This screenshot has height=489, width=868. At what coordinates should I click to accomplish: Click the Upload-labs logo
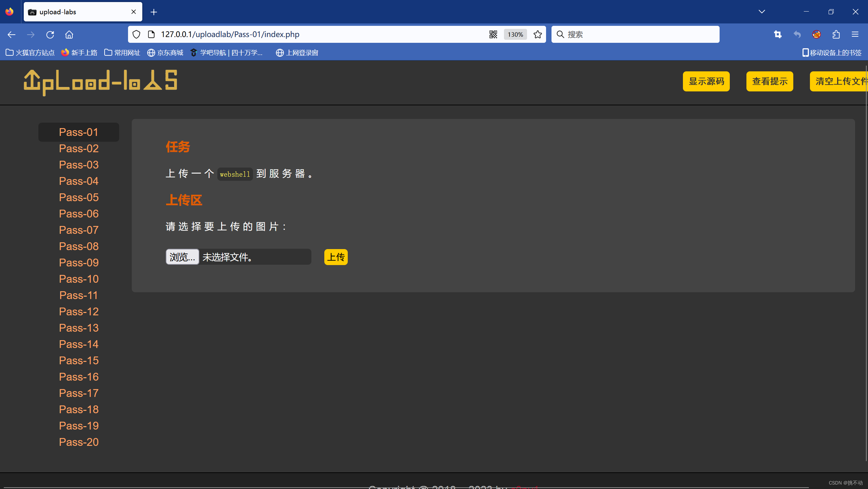[101, 82]
